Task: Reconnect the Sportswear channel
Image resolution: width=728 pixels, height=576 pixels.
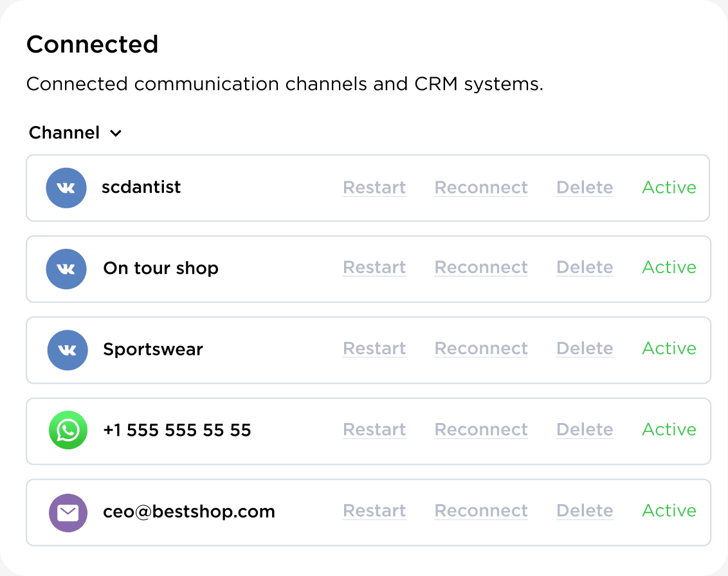Action: pyautogui.click(x=481, y=348)
